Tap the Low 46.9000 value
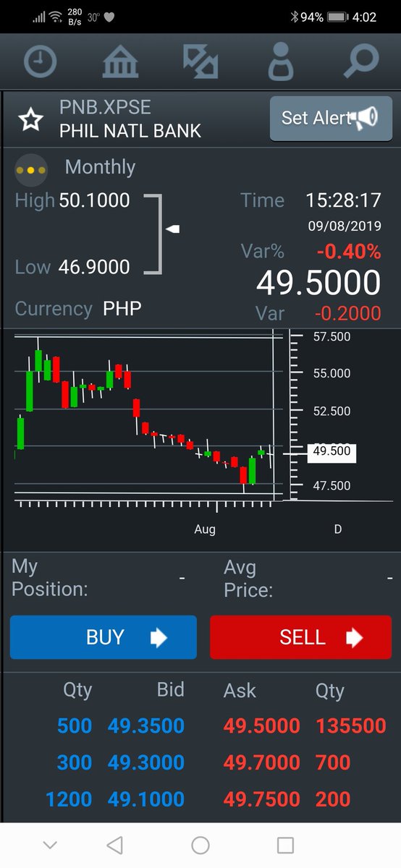The height and width of the screenshot is (868, 401). pos(94,267)
